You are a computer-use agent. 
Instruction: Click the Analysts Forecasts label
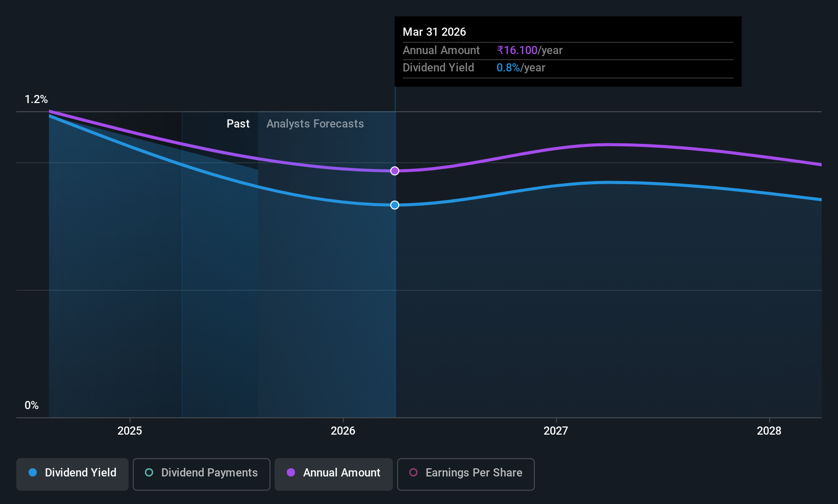coord(315,124)
